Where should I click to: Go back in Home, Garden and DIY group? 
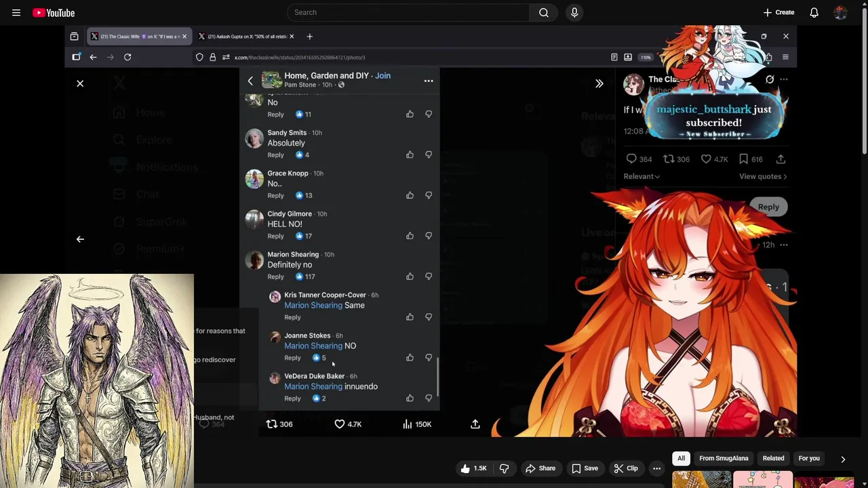pyautogui.click(x=250, y=81)
